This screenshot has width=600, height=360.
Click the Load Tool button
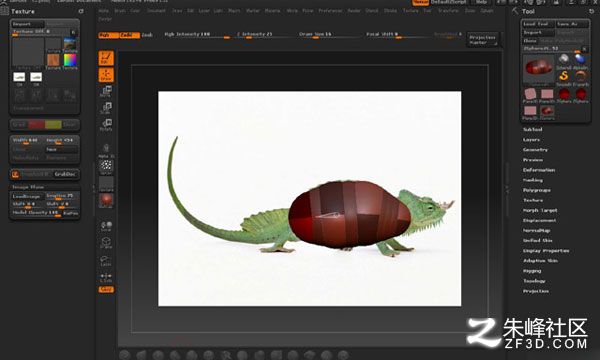(538, 24)
